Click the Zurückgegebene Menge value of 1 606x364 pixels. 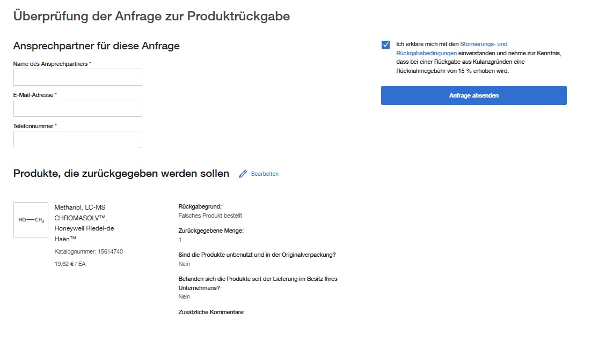(180, 240)
